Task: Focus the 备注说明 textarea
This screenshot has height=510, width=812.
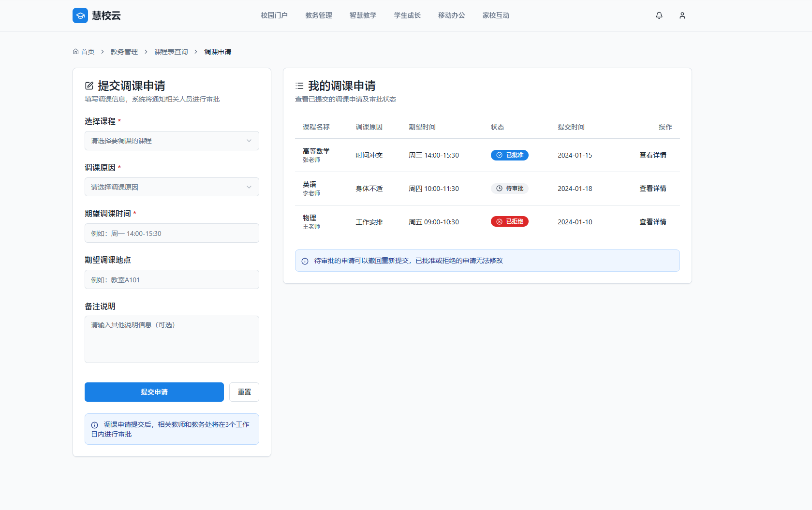Action: 172,339
